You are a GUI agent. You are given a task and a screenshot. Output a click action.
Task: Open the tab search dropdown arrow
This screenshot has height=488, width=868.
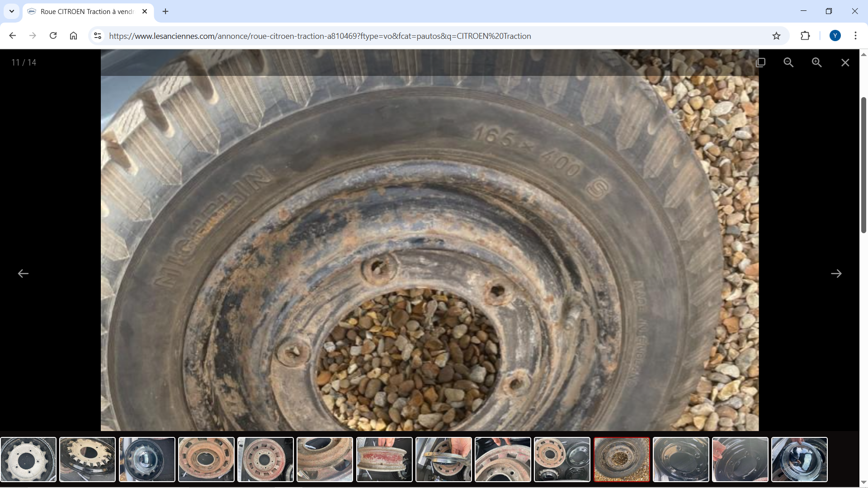click(12, 11)
